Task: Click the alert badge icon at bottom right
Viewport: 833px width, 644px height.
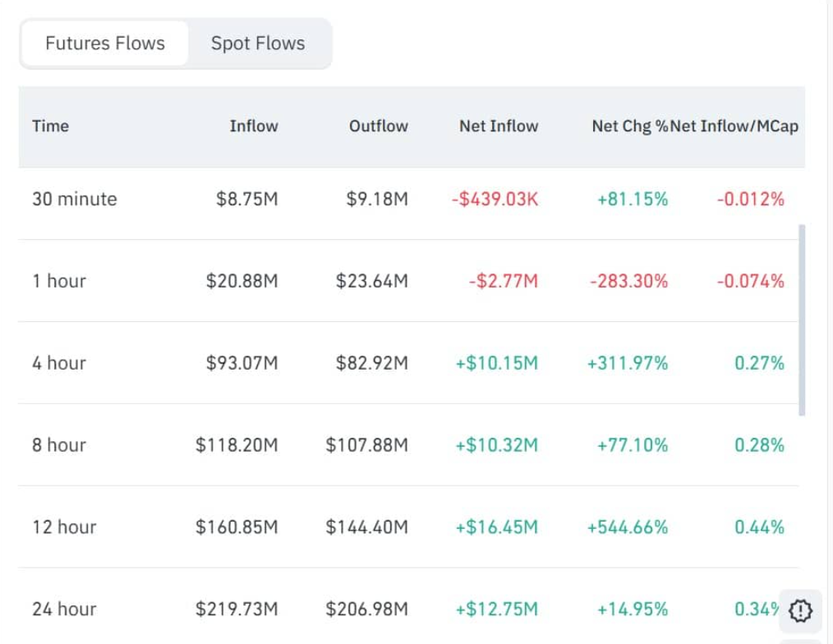Action: 801,609
